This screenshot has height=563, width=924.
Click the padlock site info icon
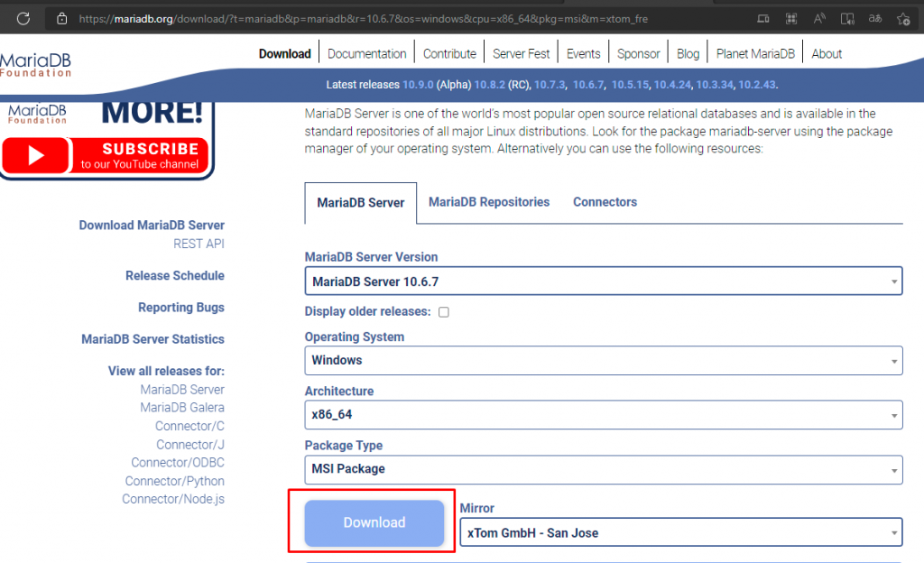(x=61, y=18)
